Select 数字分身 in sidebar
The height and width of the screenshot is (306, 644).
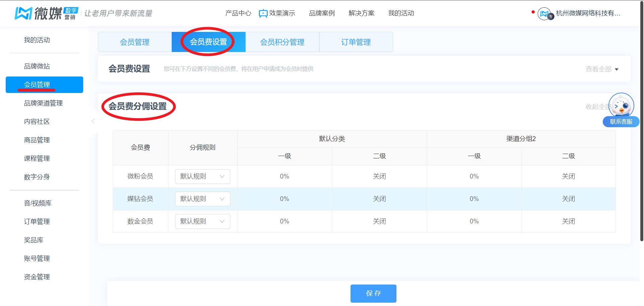pyautogui.click(x=37, y=177)
